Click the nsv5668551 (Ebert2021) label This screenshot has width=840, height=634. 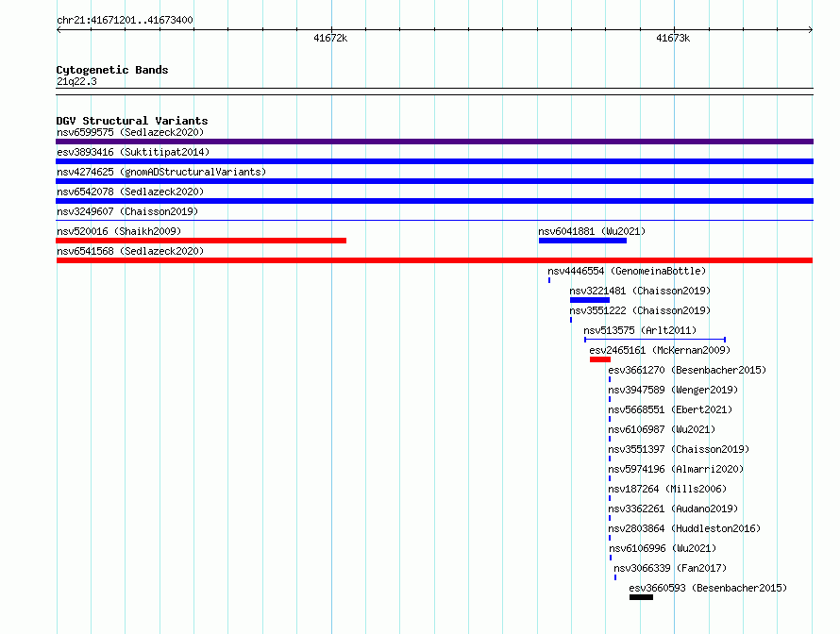click(670, 409)
